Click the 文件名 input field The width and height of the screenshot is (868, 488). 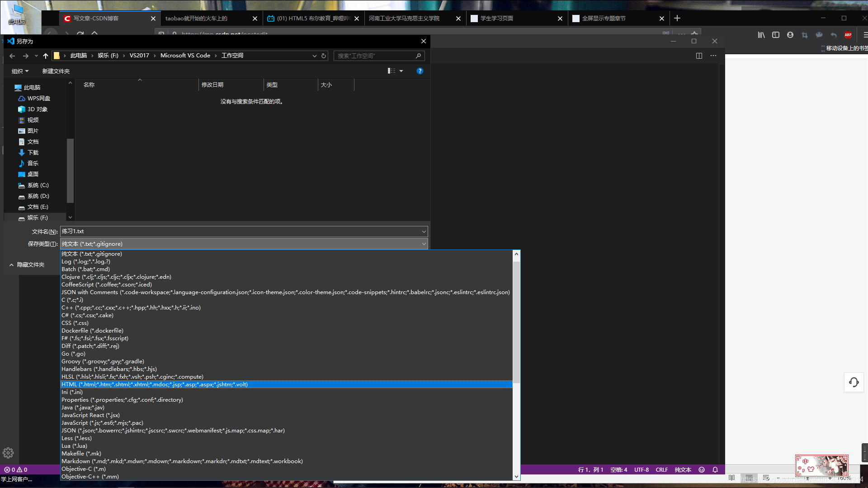coord(240,231)
